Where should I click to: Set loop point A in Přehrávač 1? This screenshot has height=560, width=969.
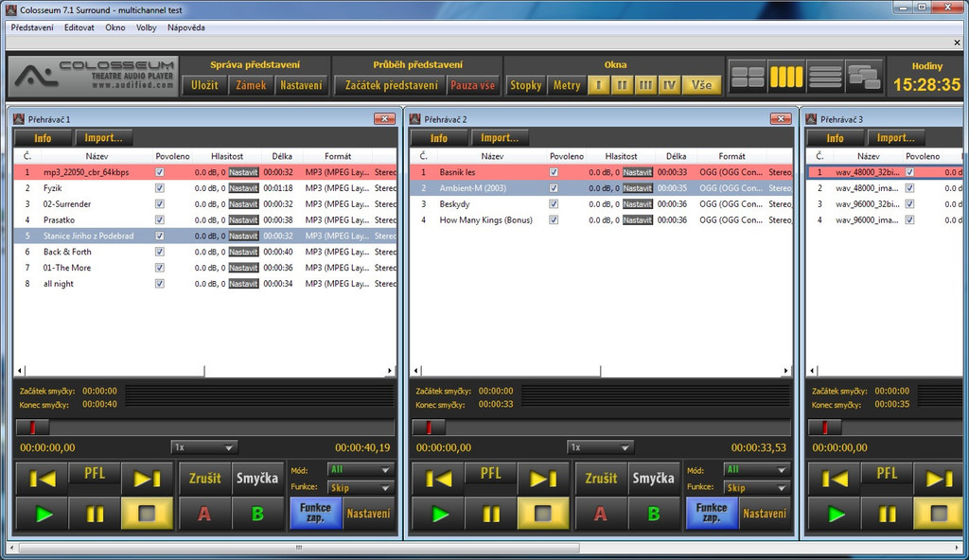204,514
